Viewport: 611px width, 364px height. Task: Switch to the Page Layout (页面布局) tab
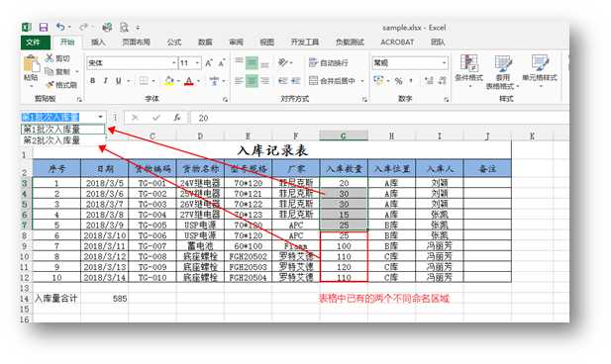136,43
